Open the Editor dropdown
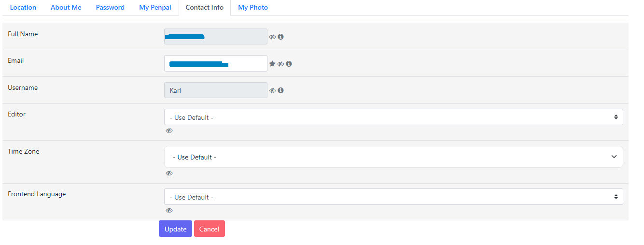Screen dimensions: 644x245 click(x=393, y=117)
